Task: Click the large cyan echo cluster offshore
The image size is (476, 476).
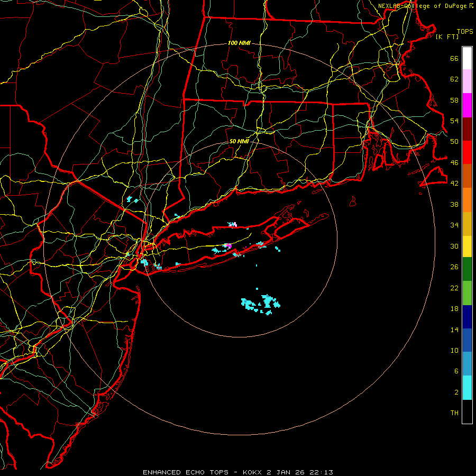Action: (x=261, y=305)
